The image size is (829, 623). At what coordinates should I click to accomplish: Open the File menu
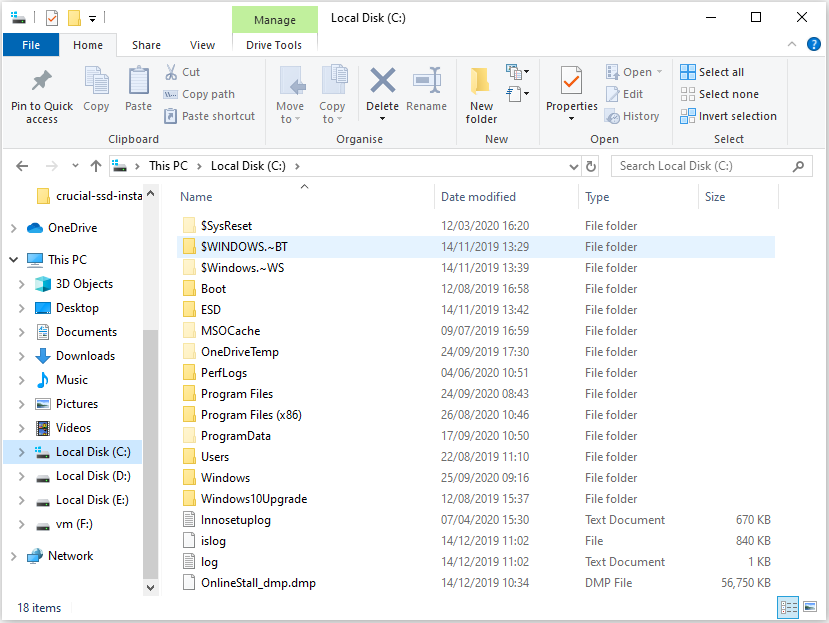click(31, 45)
